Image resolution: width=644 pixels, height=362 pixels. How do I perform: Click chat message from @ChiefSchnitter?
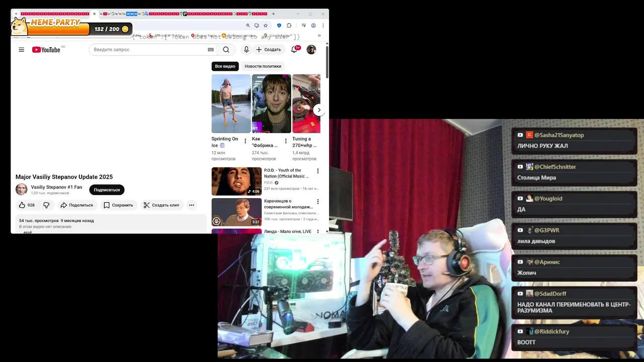coord(574,172)
